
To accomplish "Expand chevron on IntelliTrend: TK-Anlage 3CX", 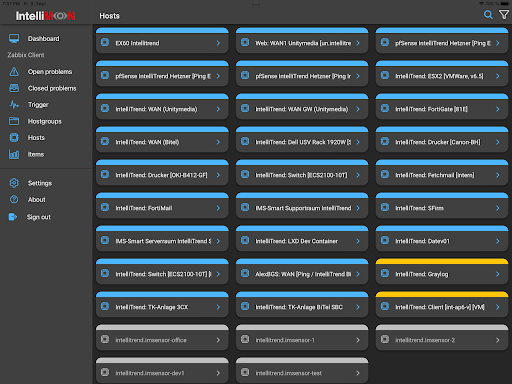I will [x=218, y=307].
